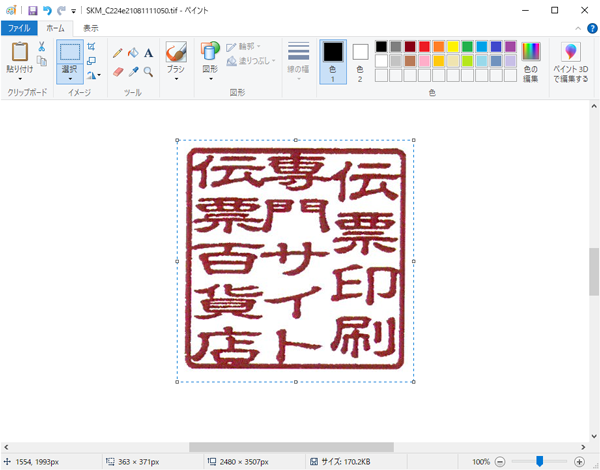The height and width of the screenshot is (470, 600).
Task: Click the Cut scissors icon
Action: [x=41, y=47]
